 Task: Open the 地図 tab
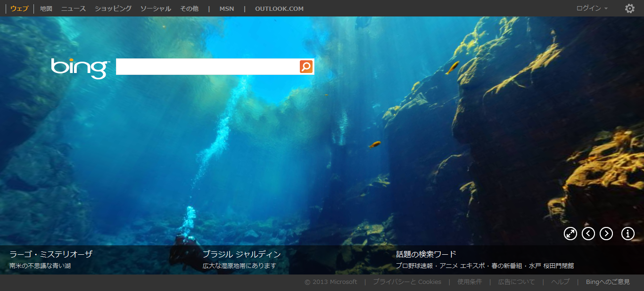(46, 8)
